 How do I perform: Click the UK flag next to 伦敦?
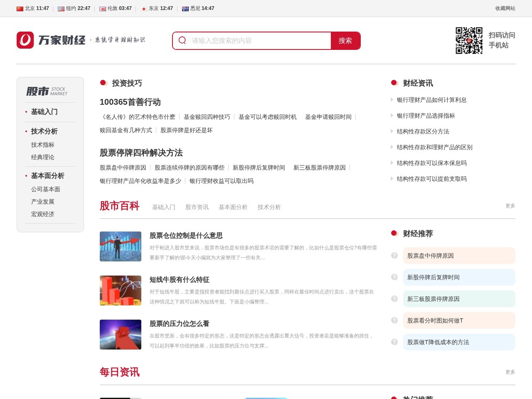103,9
